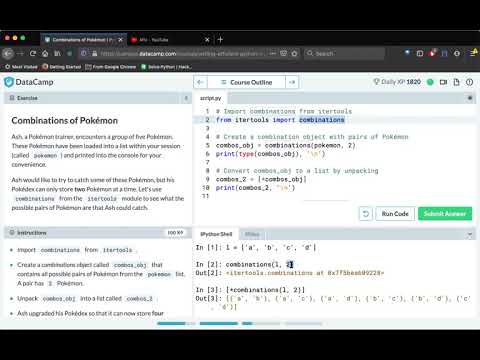Open the Getting Started bookmark
This screenshot has height=360, width=480.
point(62,67)
